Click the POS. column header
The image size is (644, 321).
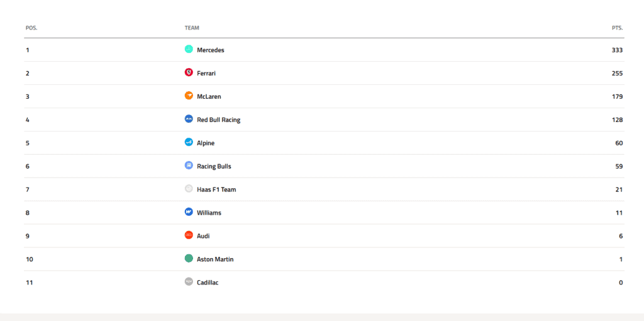pyautogui.click(x=31, y=28)
